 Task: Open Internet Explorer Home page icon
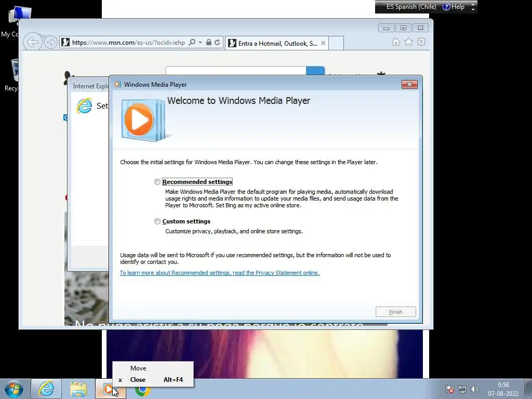click(395, 42)
